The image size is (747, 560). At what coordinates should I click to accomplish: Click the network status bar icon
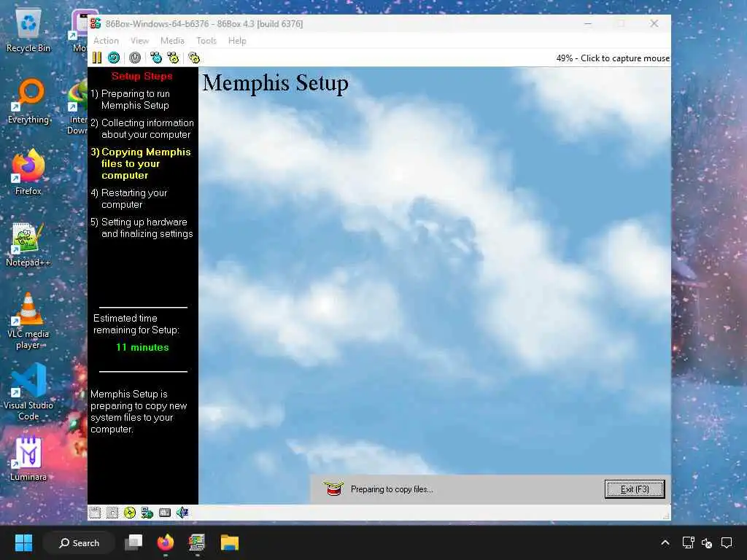pyautogui.click(x=147, y=513)
